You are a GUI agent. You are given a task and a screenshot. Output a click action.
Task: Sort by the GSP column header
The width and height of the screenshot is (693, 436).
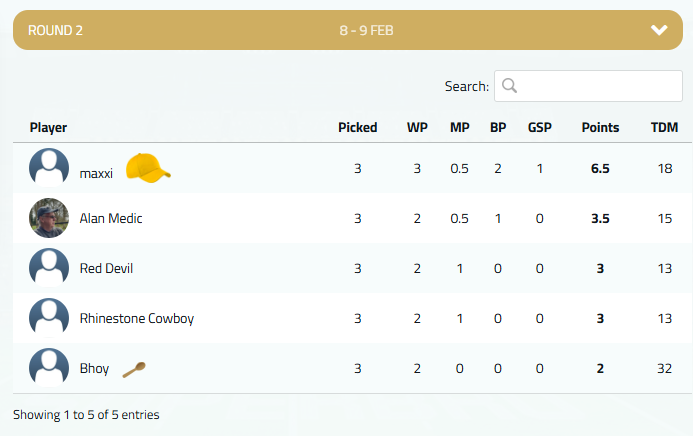point(540,128)
